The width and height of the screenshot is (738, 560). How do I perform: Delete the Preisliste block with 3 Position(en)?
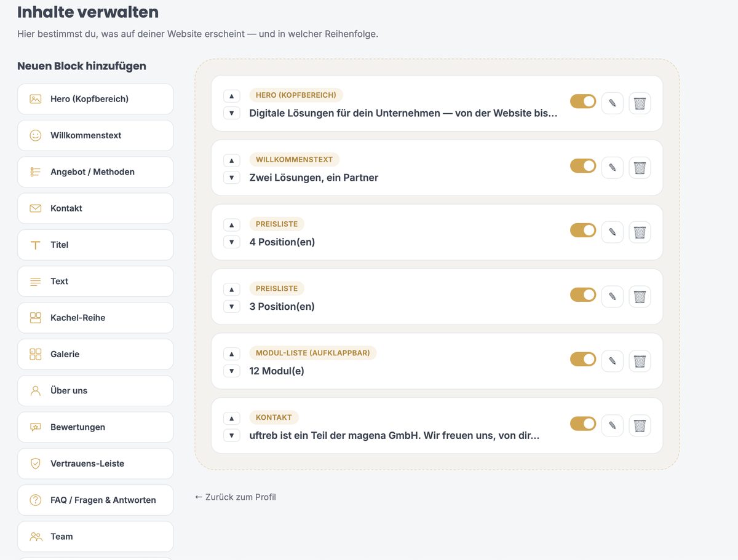pyautogui.click(x=640, y=297)
